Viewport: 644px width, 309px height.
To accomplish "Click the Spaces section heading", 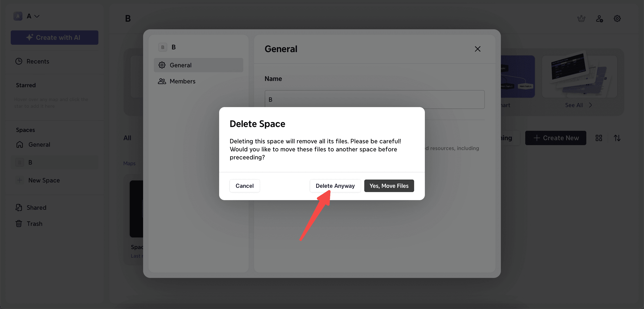I will [25, 130].
